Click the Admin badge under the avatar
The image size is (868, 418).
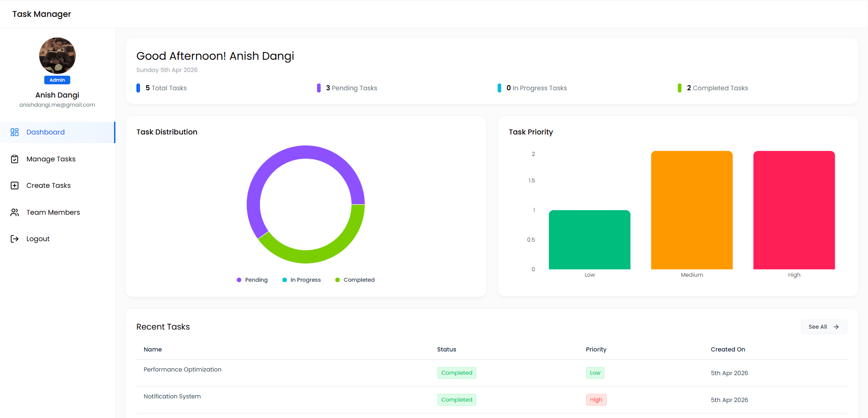coord(57,80)
